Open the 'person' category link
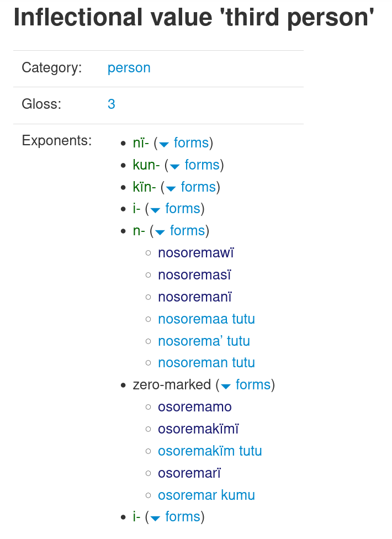The width and height of the screenshot is (392, 539). (x=129, y=68)
